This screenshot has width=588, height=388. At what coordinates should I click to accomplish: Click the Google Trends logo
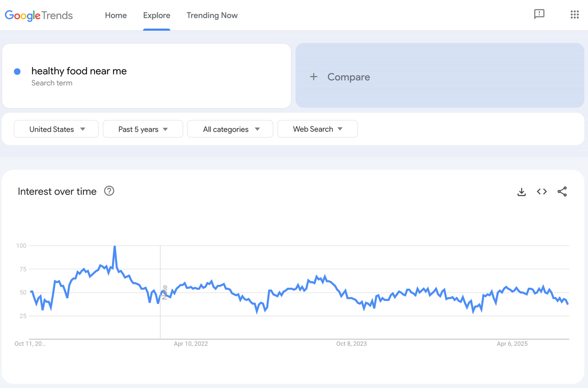[38, 15]
